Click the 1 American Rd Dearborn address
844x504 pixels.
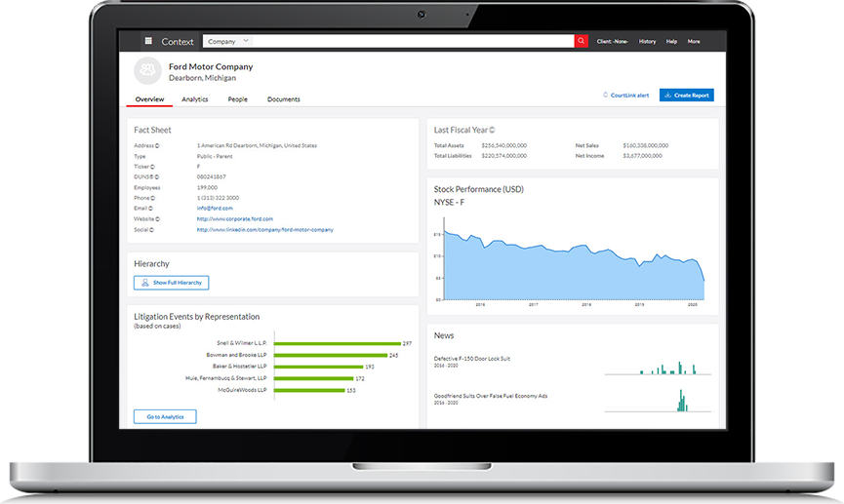coord(257,146)
